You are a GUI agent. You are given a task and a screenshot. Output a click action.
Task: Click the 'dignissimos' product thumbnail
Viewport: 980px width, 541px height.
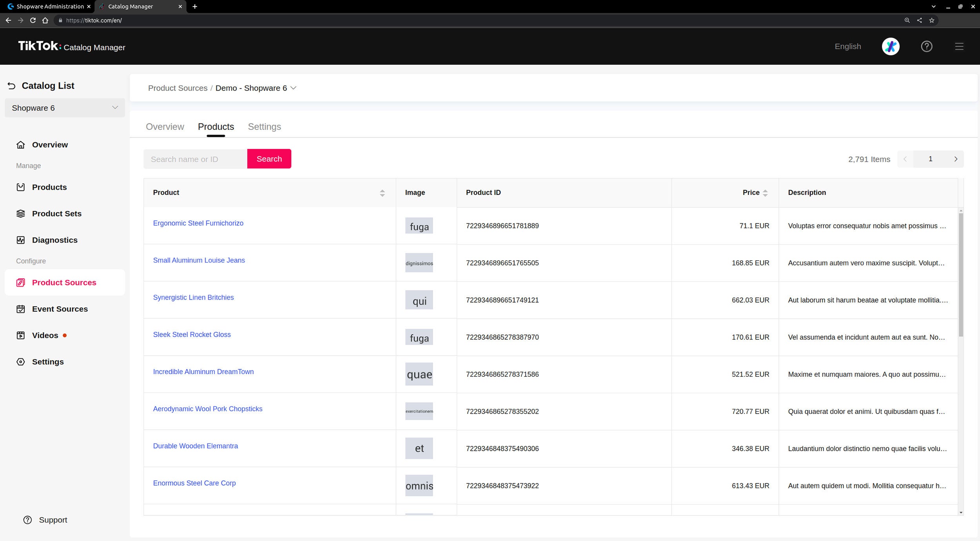[x=419, y=263]
